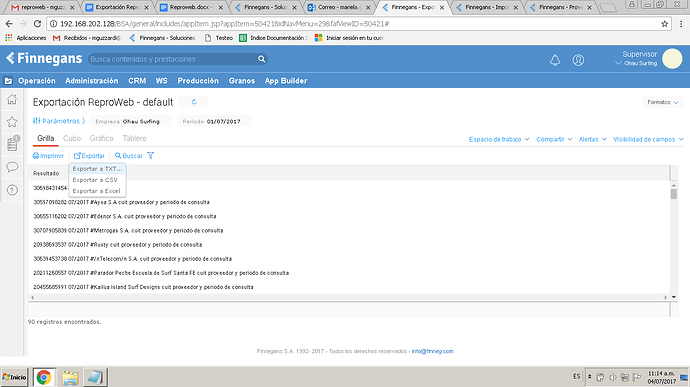Refresh the report with the reload icon

tap(194, 102)
